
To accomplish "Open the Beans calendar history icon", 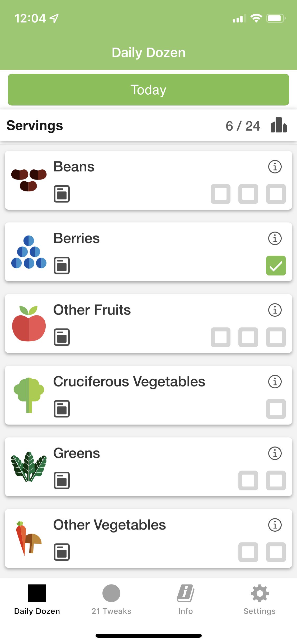I will [62, 194].
